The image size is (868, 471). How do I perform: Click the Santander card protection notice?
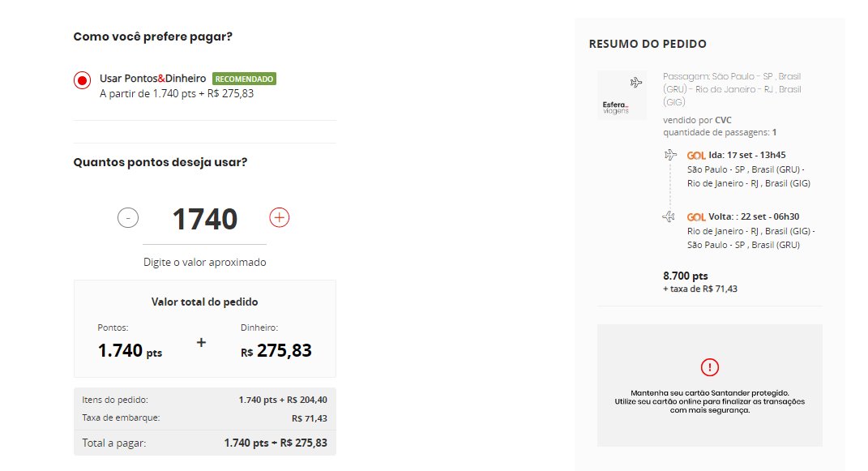pos(710,401)
